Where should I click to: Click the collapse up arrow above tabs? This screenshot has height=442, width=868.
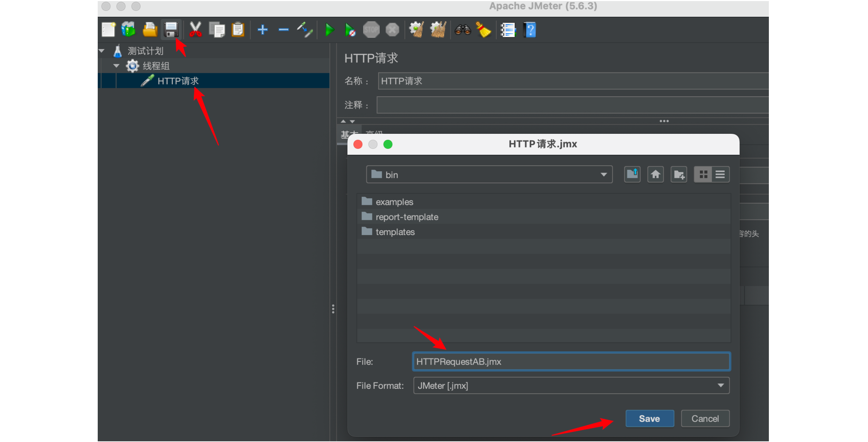(x=343, y=121)
